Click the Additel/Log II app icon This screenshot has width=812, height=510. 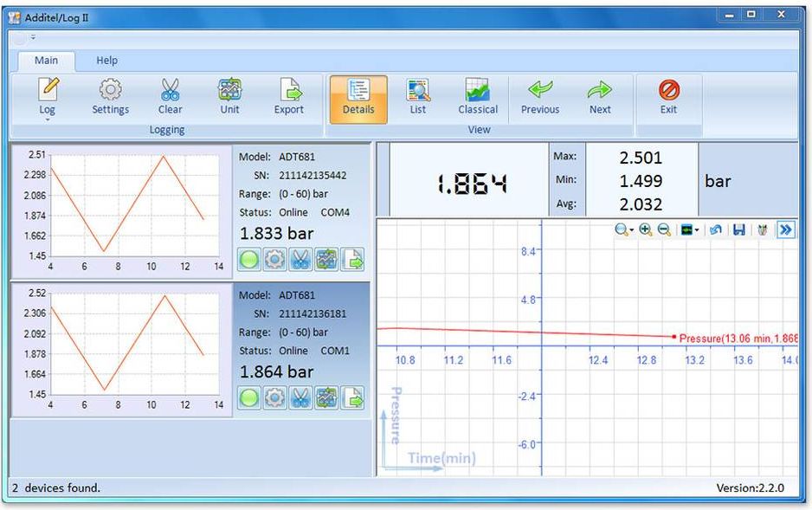click(x=15, y=17)
